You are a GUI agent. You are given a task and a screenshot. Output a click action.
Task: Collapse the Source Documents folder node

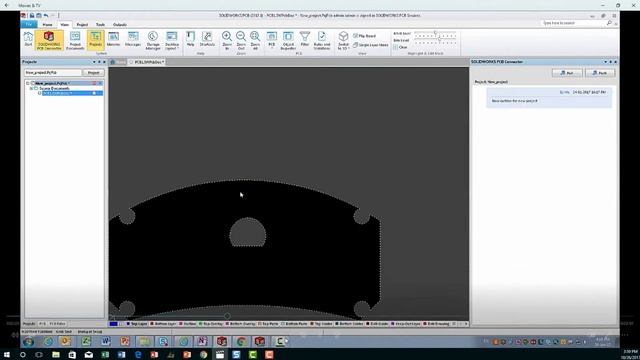pos(31,88)
